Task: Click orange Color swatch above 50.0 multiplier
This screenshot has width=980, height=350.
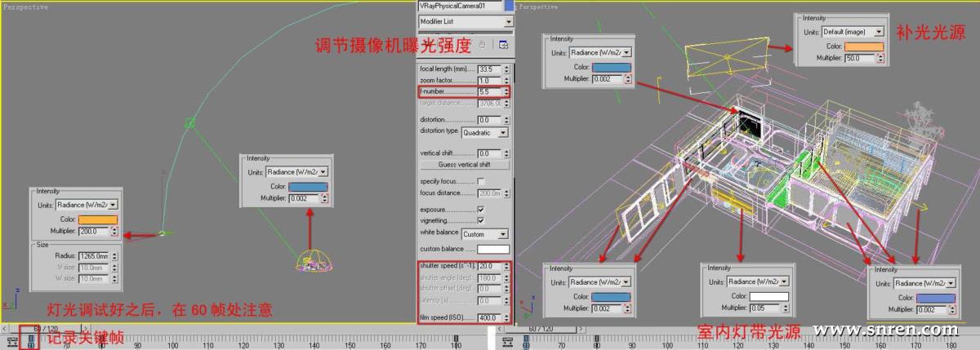Action: tap(863, 47)
